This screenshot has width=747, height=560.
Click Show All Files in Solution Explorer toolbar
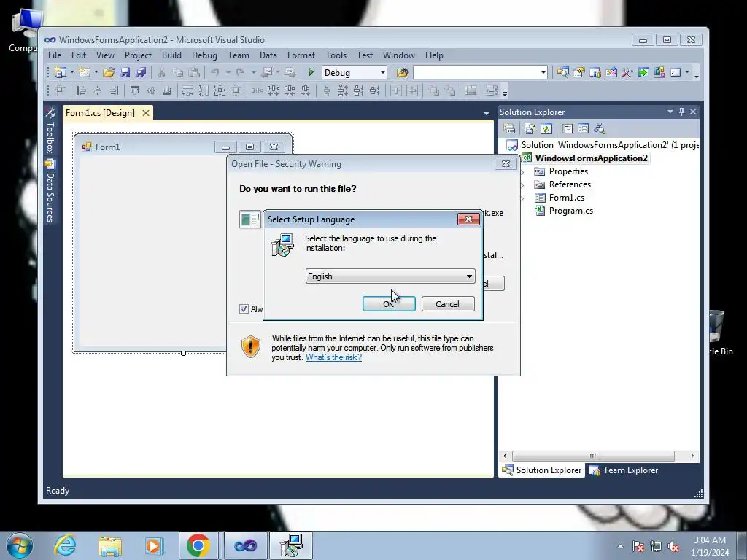pyautogui.click(x=530, y=128)
